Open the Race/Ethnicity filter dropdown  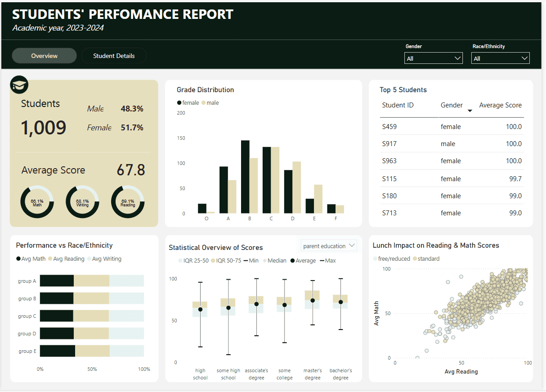(x=500, y=58)
